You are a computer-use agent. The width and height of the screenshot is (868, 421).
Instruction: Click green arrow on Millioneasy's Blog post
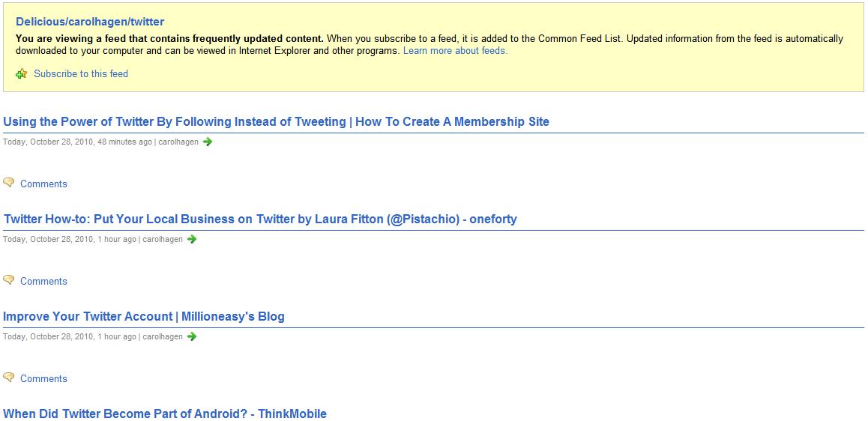tap(192, 336)
